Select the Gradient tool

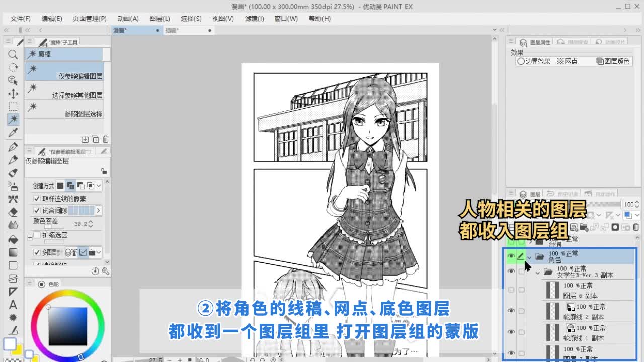tap(13, 252)
